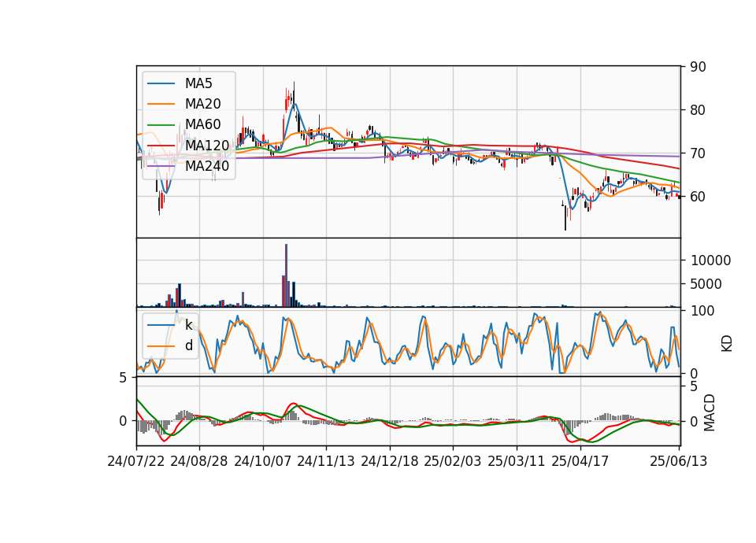The image size is (756, 543).
Task: Click the 5000 volume axis label
Action: pos(706,284)
